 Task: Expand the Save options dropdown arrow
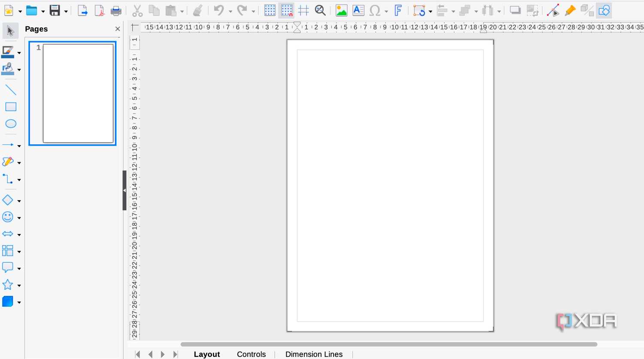66,11
